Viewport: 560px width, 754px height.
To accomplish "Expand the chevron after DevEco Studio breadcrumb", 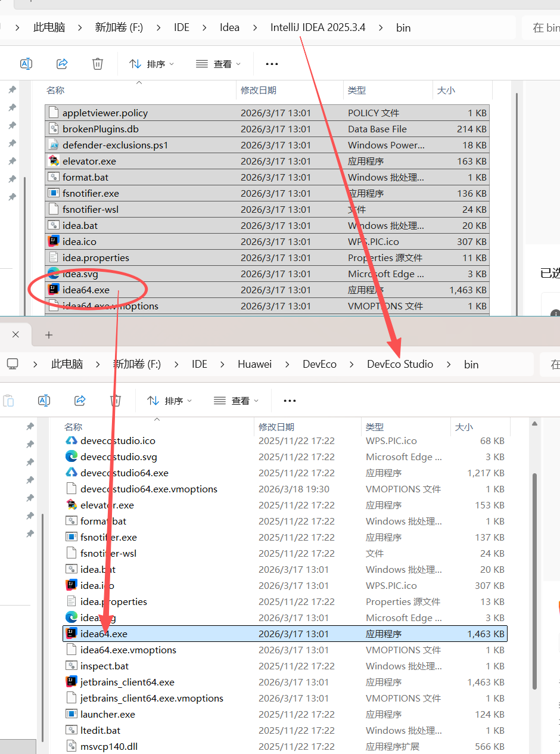I will [x=449, y=364].
